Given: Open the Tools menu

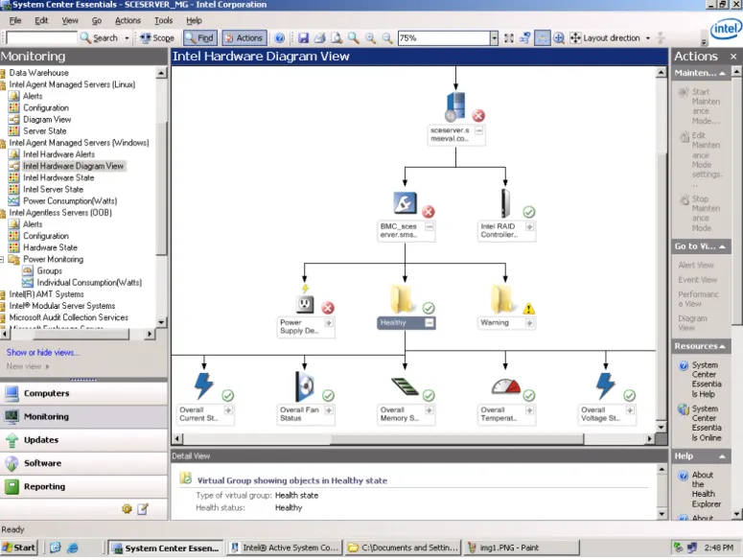Looking at the screenshot, I should [164, 20].
